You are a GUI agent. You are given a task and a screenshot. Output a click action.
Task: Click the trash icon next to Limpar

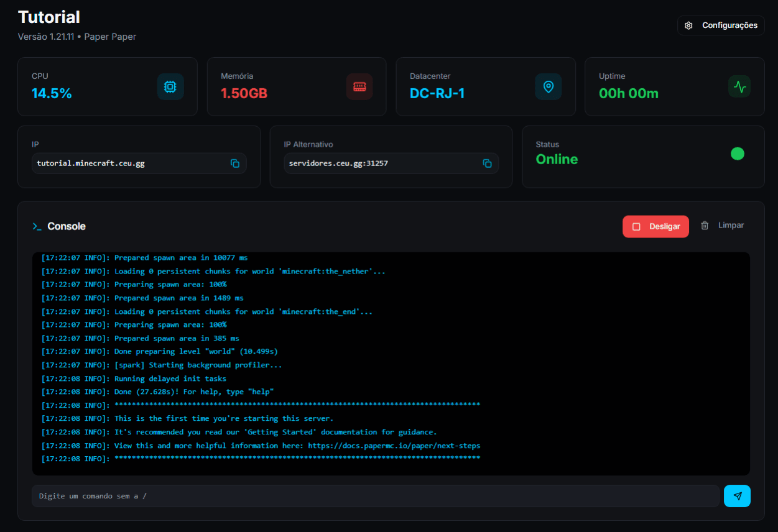[x=706, y=225]
